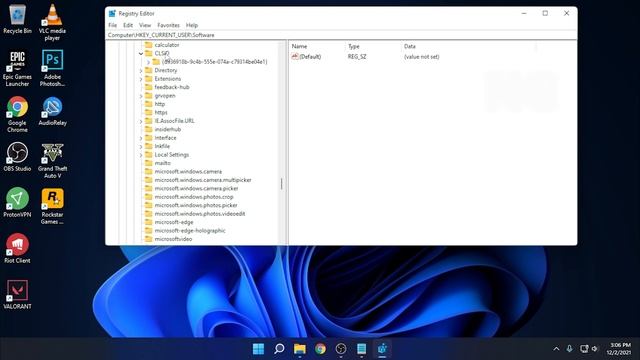Launch VLC media player shortcut

[52, 22]
